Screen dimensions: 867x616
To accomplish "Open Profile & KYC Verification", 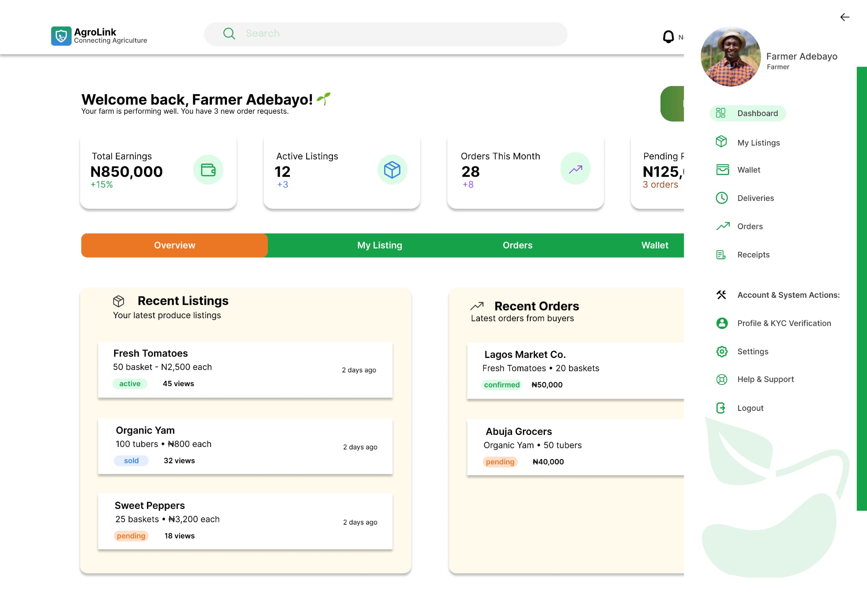I will click(x=784, y=323).
